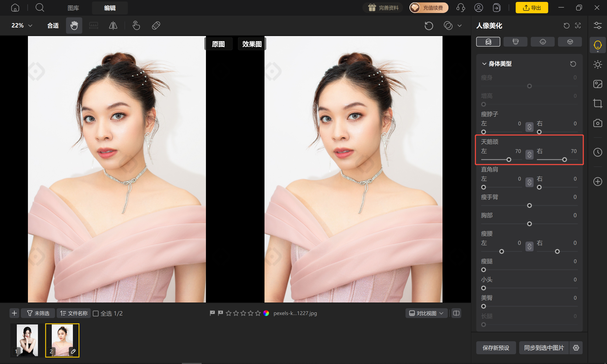Choose the blemish bandage repair tool
Image resolution: width=607 pixels, height=364 pixels.
[156, 25]
